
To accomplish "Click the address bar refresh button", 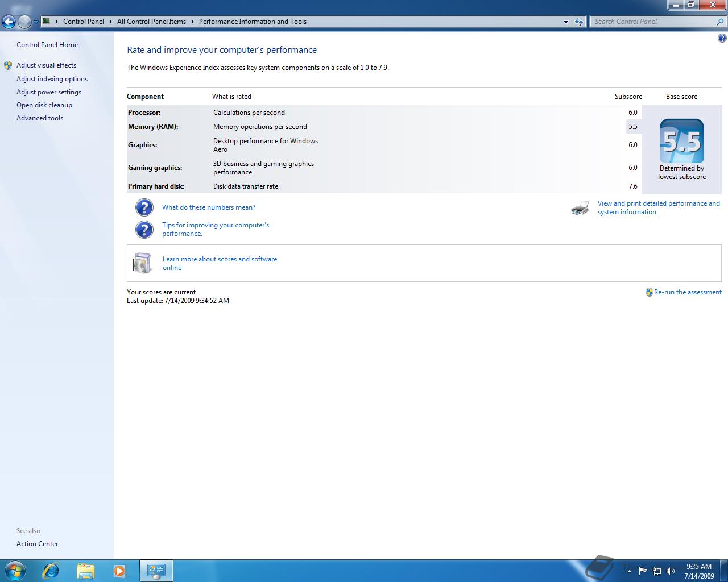I will pyautogui.click(x=579, y=22).
